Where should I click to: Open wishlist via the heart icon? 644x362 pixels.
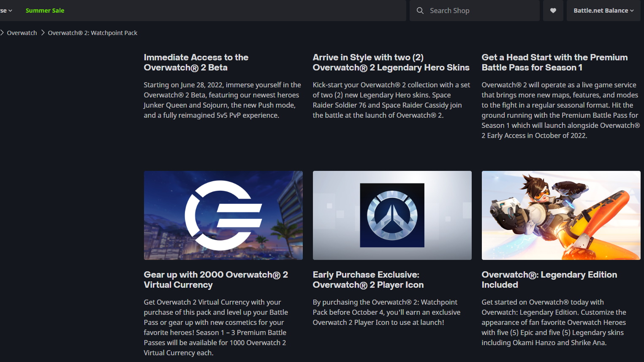pyautogui.click(x=553, y=11)
